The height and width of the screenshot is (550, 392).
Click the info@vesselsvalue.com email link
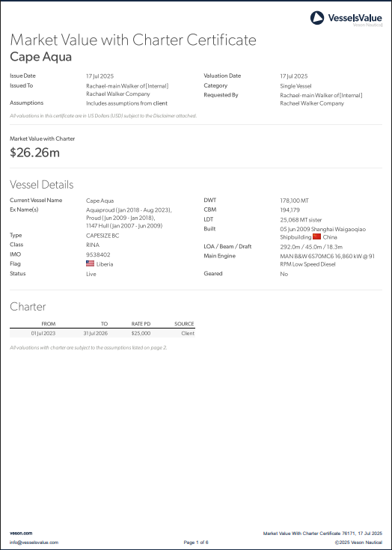click(x=34, y=543)
